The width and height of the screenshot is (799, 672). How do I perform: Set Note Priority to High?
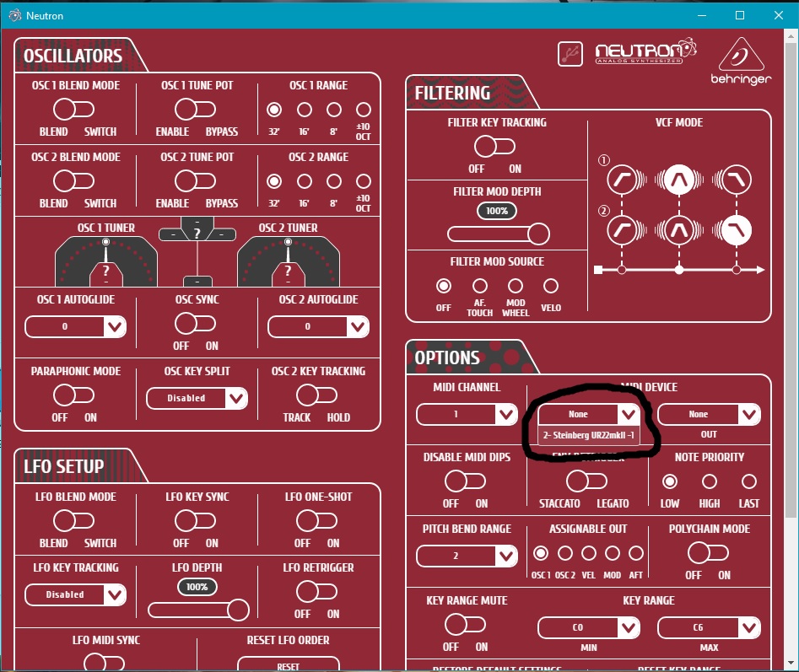click(710, 481)
